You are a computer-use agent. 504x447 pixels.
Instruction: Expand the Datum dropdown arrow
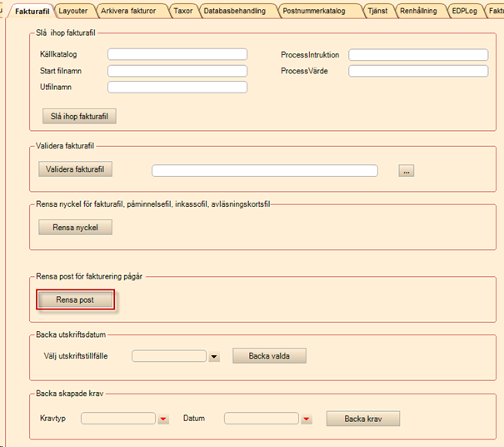[307, 419]
